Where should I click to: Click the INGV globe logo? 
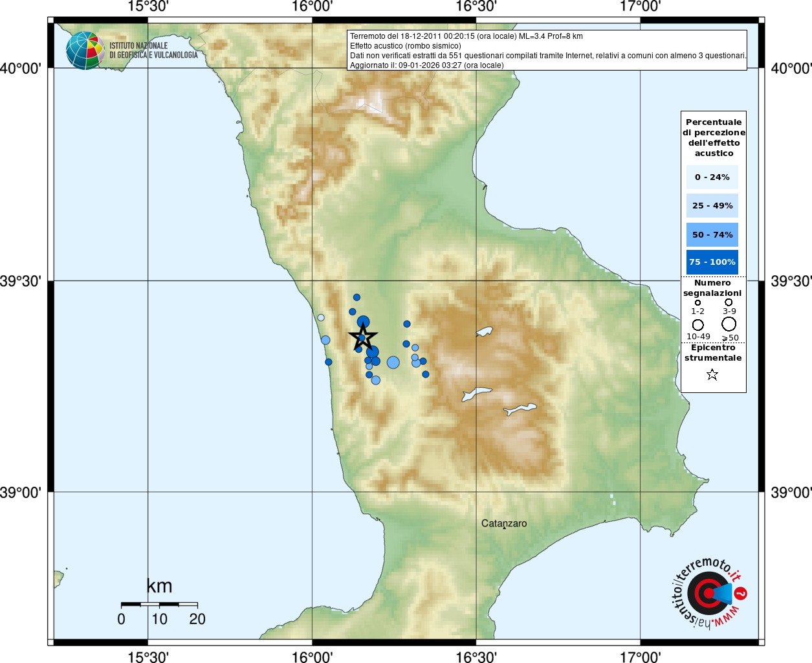85,51
